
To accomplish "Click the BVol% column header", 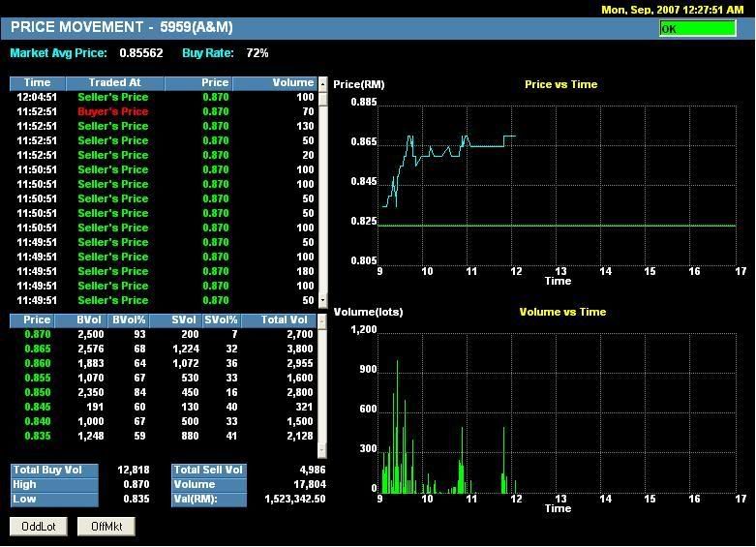I will click(x=129, y=319).
